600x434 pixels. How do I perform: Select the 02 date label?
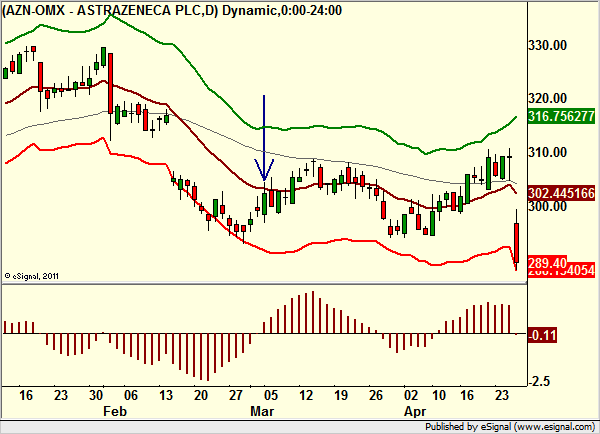(411, 395)
